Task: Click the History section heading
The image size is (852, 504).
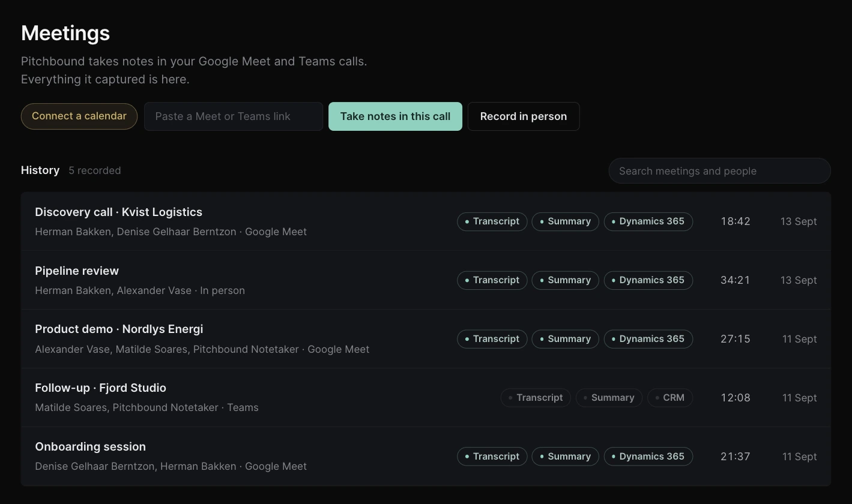Action: pyautogui.click(x=40, y=170)
